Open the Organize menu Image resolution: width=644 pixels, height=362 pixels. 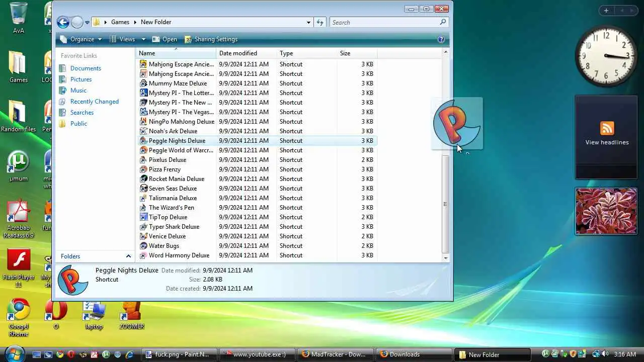click(81, 39)
